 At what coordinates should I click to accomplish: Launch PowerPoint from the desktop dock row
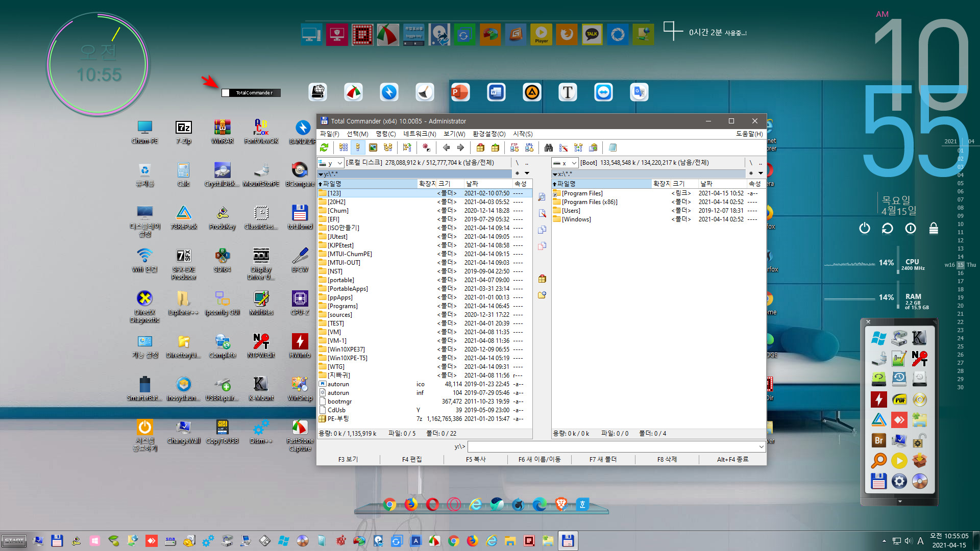(460, 92)
